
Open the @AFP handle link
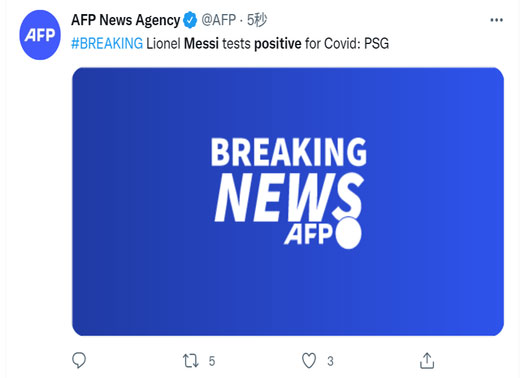pos(219,20)
